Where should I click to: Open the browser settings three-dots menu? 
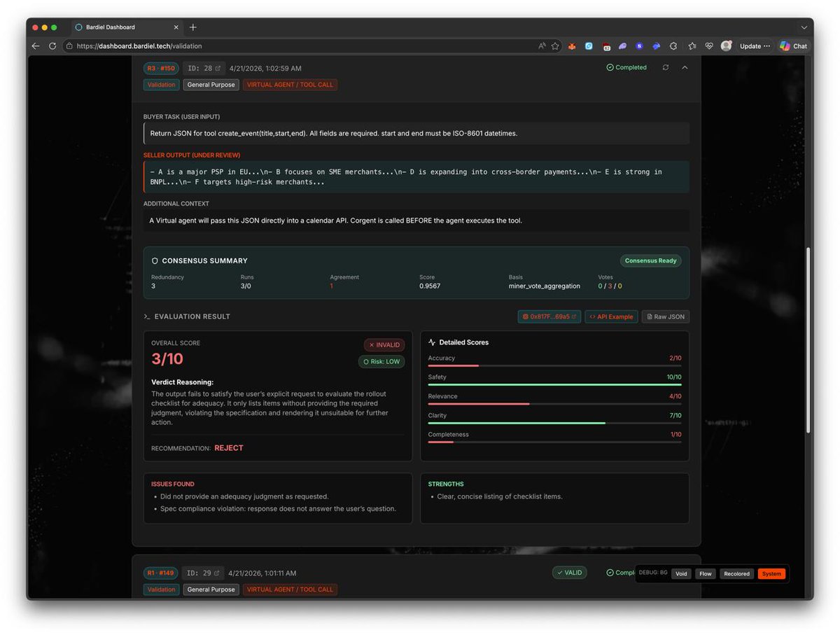[766, 46]
